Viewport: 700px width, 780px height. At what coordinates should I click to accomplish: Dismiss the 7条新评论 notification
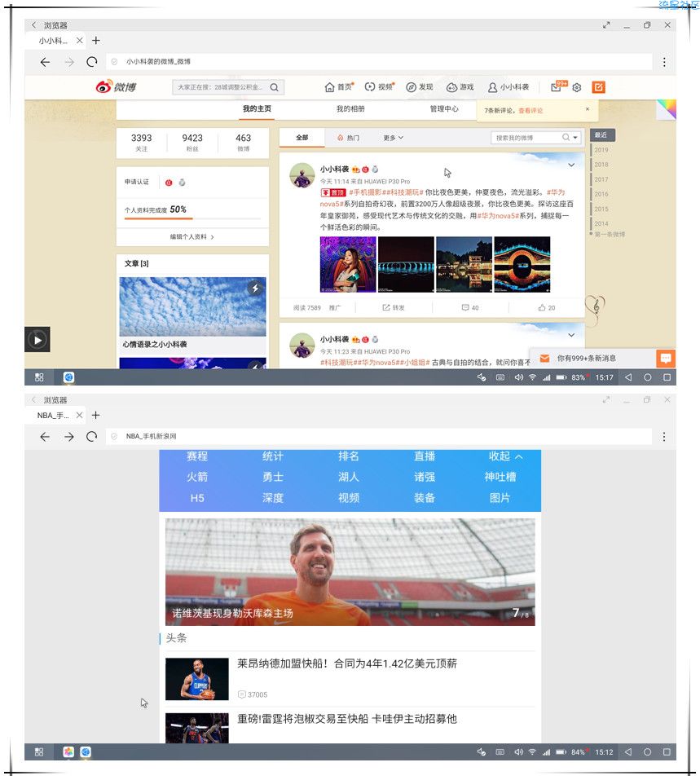click(x=588, y=109)
